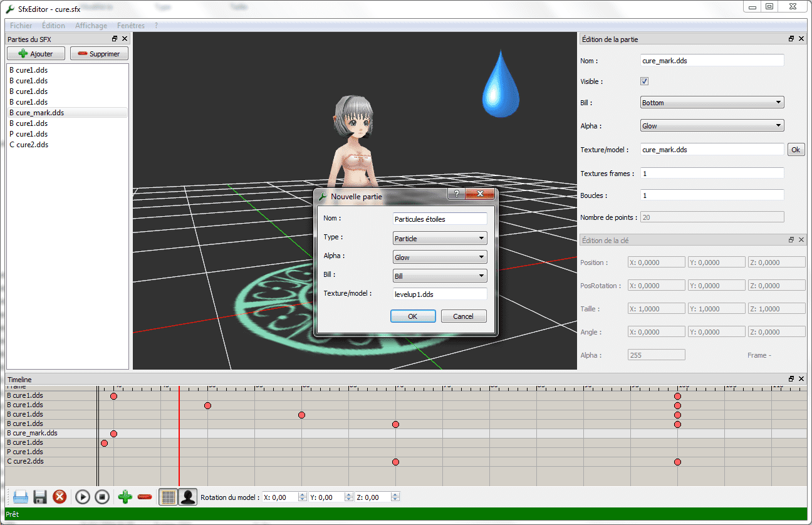This screenshot has width=812, height=525.
Task: Open the Bill dropdown showing Bottom
Action: 712,103
